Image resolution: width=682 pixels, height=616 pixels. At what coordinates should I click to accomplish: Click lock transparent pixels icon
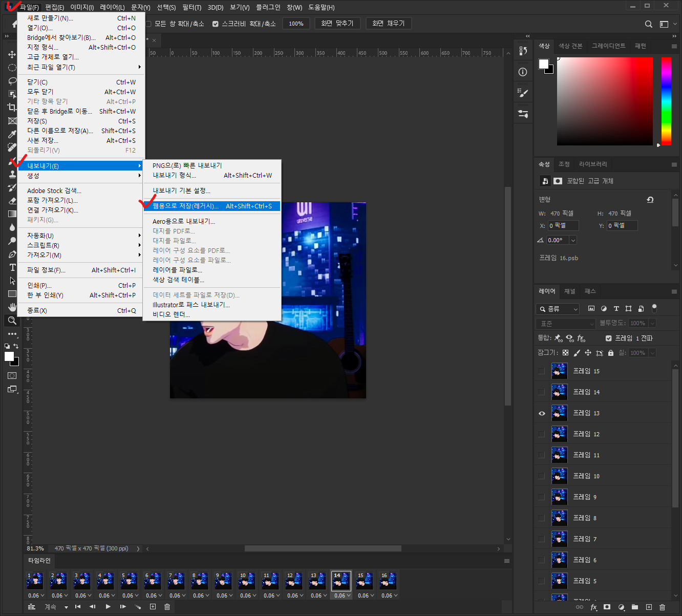565,353
